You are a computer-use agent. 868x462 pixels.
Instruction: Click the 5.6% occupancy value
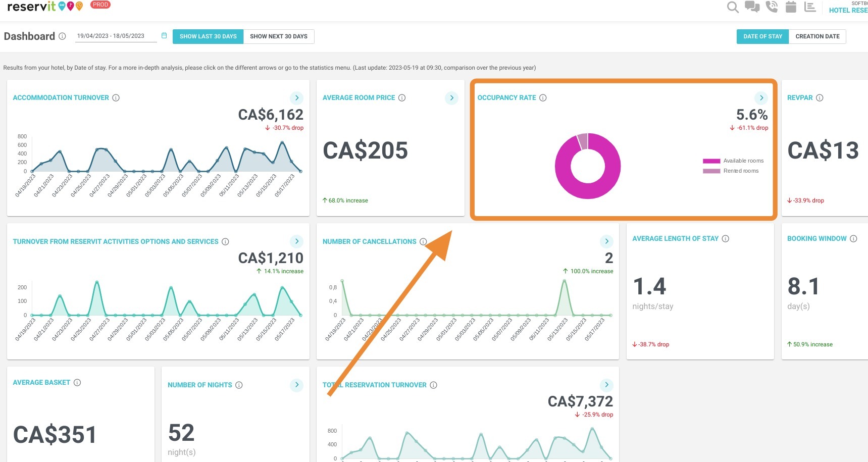coord(752,115)
